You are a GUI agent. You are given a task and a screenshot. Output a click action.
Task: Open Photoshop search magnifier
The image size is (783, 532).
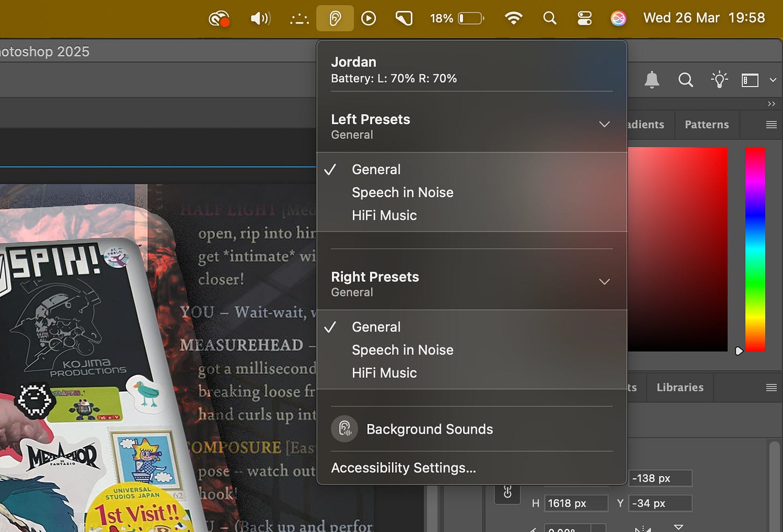(686, 80)
